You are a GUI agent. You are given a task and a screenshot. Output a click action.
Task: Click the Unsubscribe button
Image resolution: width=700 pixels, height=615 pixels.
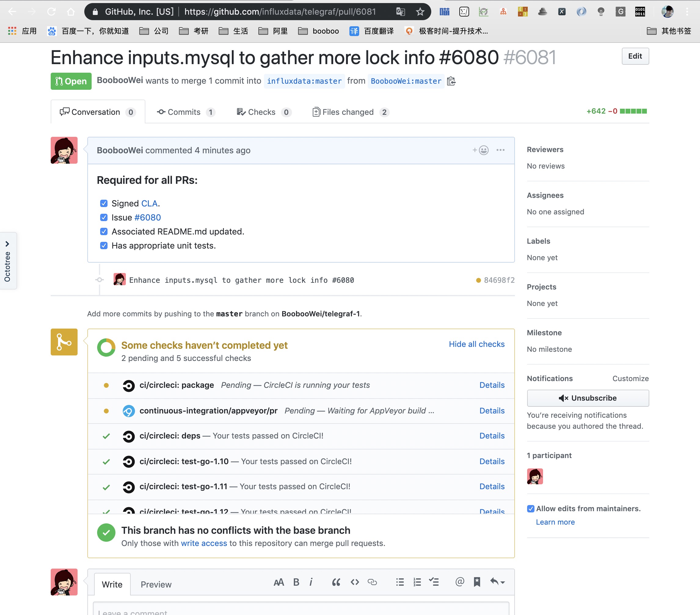(587, 398)
